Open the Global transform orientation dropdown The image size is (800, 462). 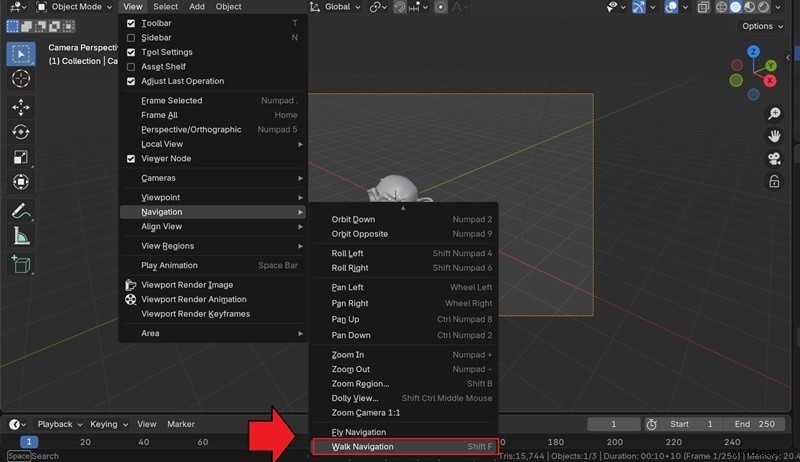(x=335, y=7)
